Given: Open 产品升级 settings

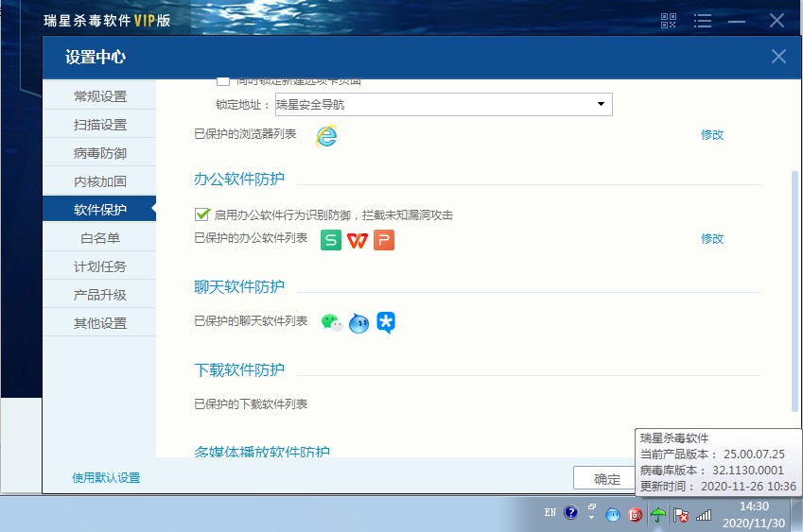Looking at the screenshot, I should [99, 295].
